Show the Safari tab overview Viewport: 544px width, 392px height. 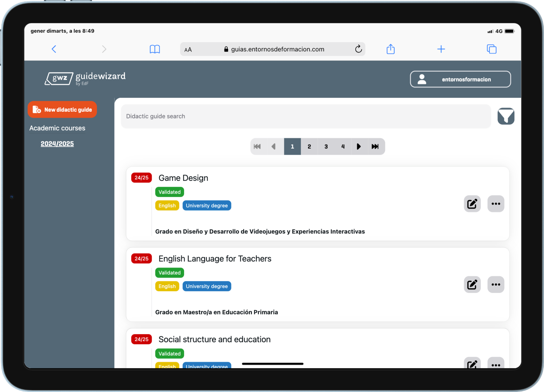point(492,49)
